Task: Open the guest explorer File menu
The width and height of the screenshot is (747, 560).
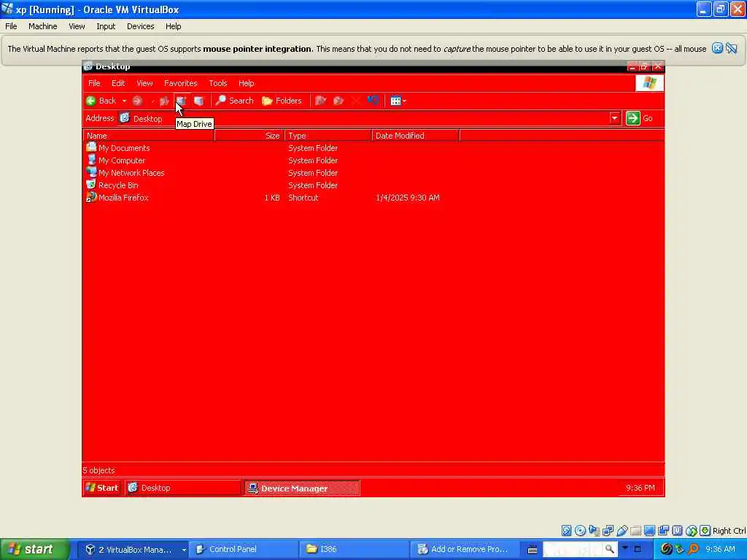Action: pos(94,83)
